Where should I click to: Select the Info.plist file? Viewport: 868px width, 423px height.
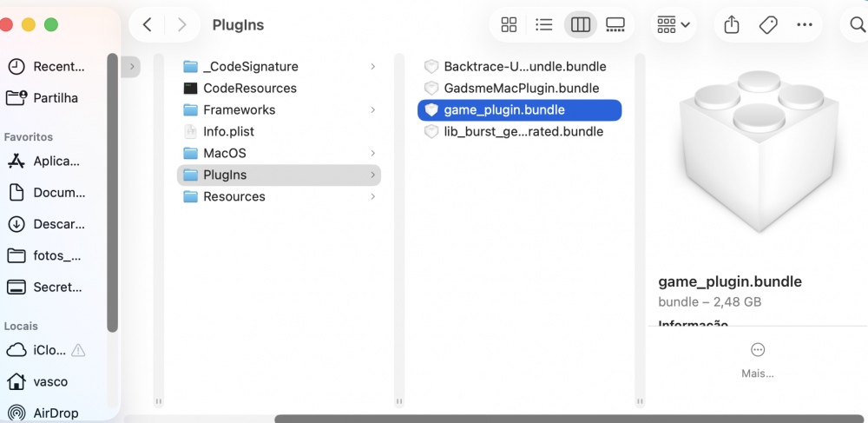click(279, 131)
